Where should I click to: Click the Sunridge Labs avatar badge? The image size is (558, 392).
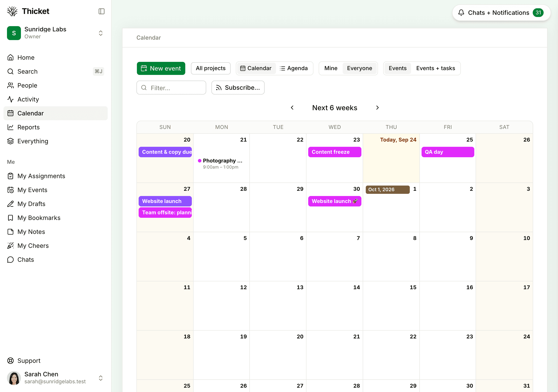(x=14, y=33)
